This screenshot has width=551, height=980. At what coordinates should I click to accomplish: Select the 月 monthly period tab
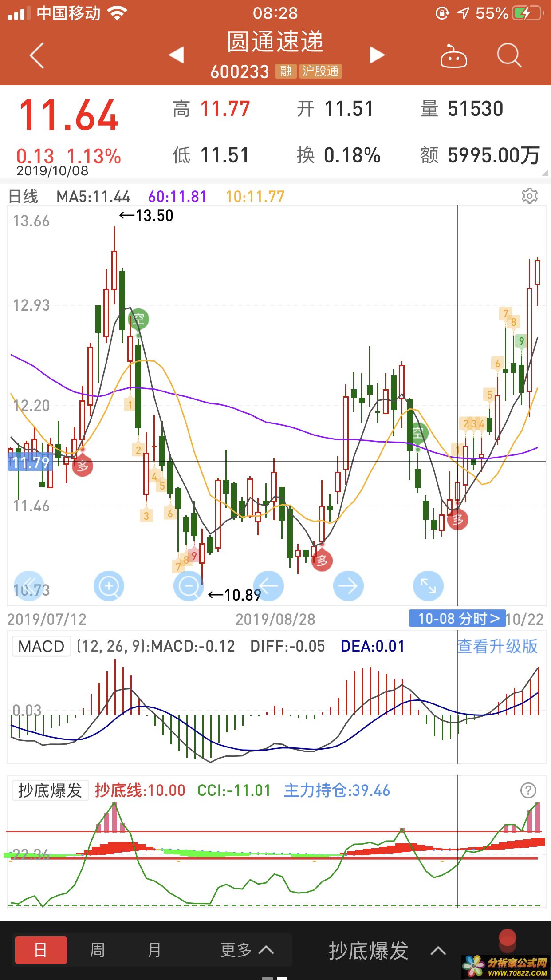coord(154,950)
